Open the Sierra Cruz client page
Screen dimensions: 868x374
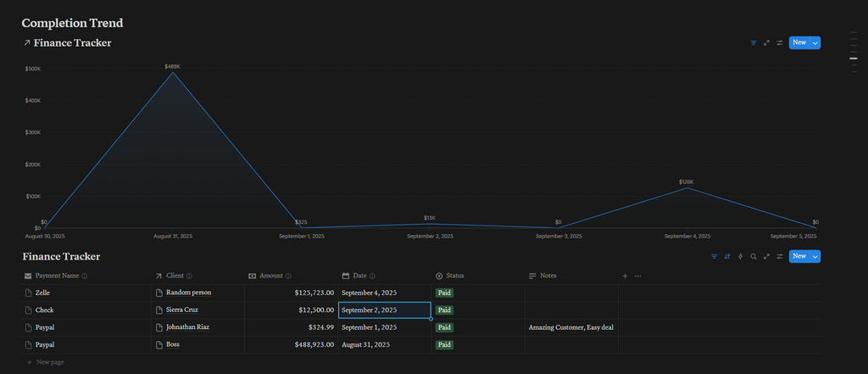[x=181, y=310]
